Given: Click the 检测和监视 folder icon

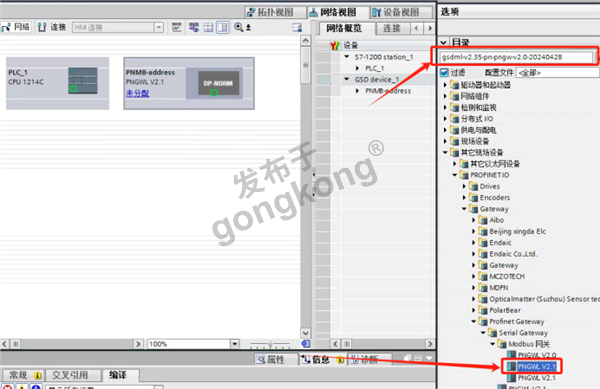Looking at the screenshot, I should coord(455,107).
